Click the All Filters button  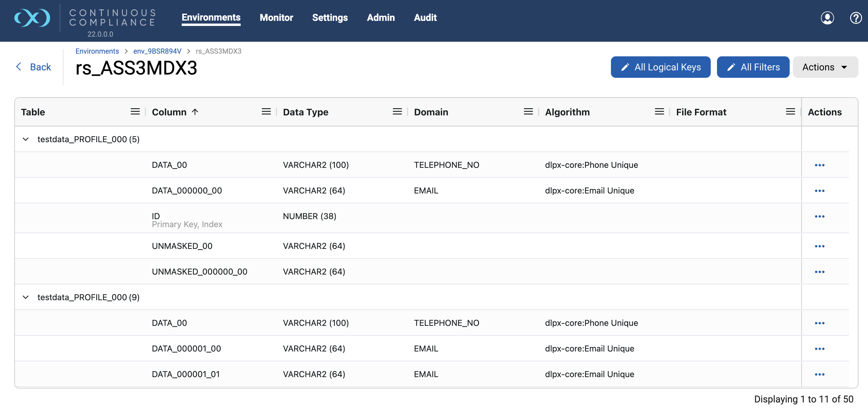pos(752,67)
